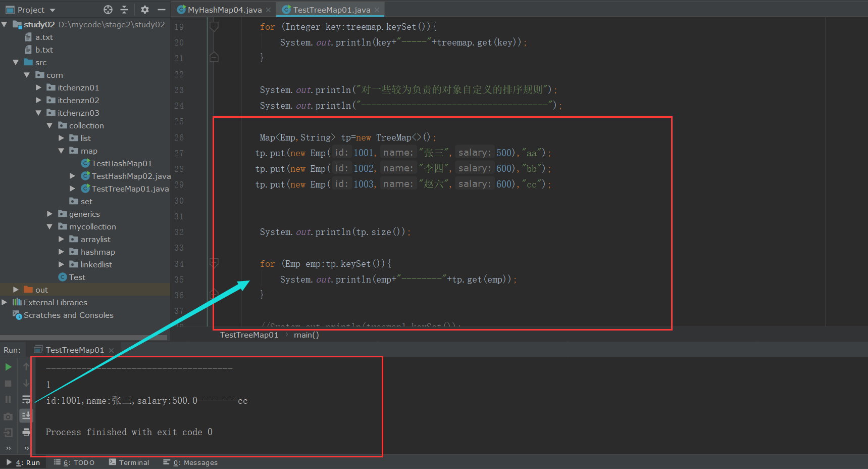The image size is (868, 469).
Task: Expand the itchenzn02 package
Action: tap(38, 100)
